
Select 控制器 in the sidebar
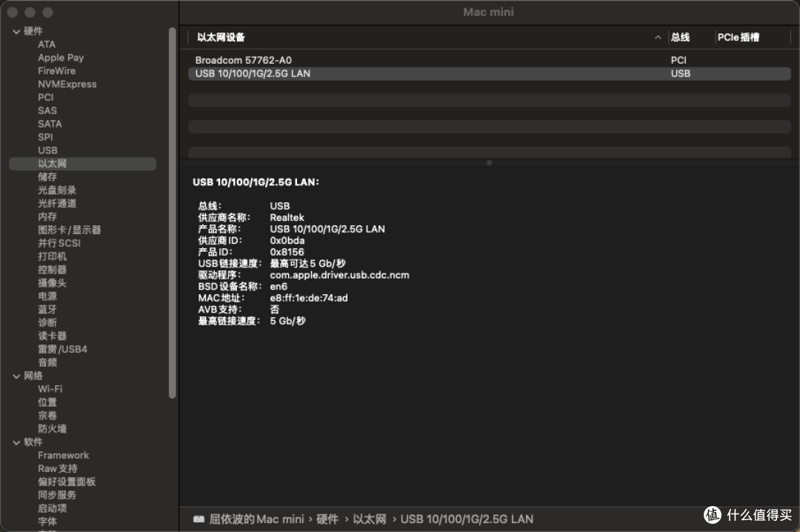[52, 270]
